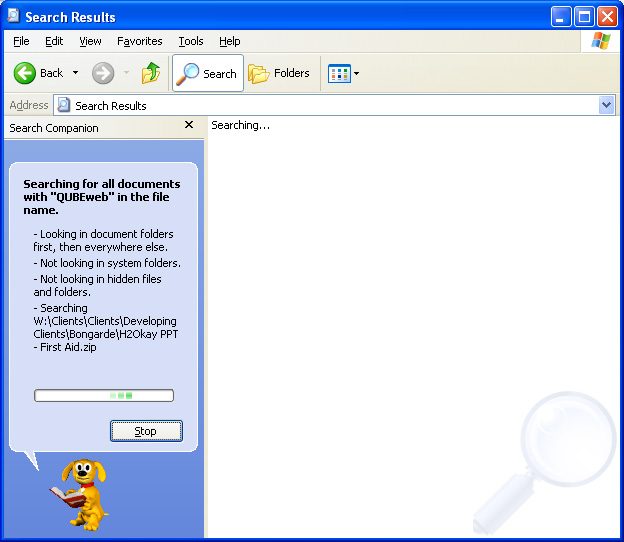Viewport: 624px width, 542px height.
Task: Show the Folders pane
Action: [279, 73]
